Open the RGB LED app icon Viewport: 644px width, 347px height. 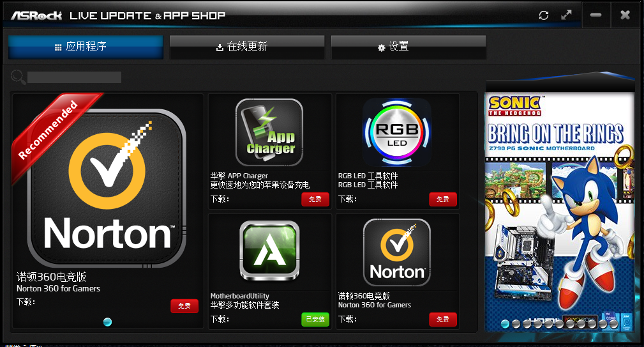[397, 132]
